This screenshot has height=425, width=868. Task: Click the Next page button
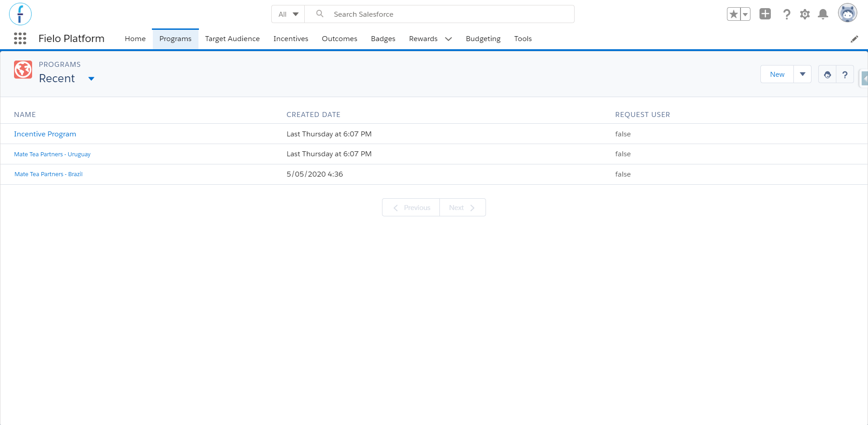coord(462,208)
